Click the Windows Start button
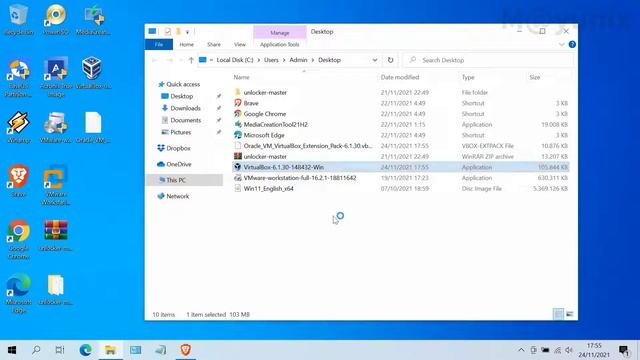 (12, 350)
